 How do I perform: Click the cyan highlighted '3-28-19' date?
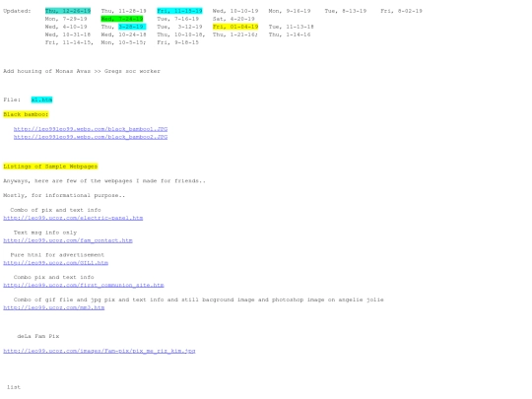click(x=132, y=27)
